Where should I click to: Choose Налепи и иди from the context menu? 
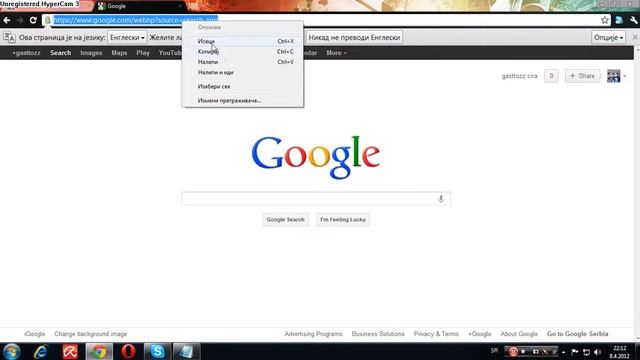(242, 72)
